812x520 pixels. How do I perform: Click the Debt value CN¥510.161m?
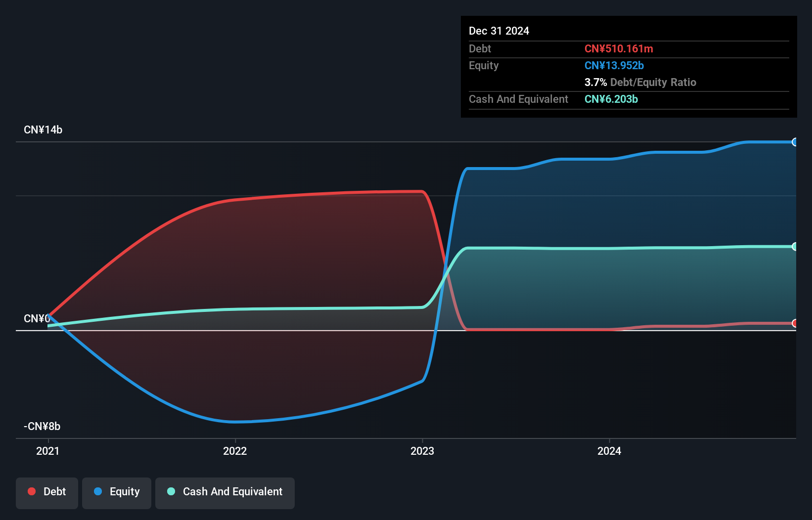pos(619,49)
